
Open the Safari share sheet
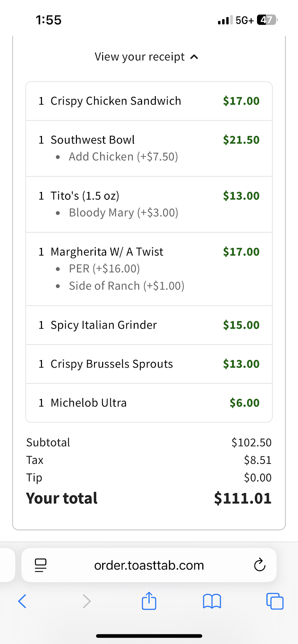coord(149,601)
